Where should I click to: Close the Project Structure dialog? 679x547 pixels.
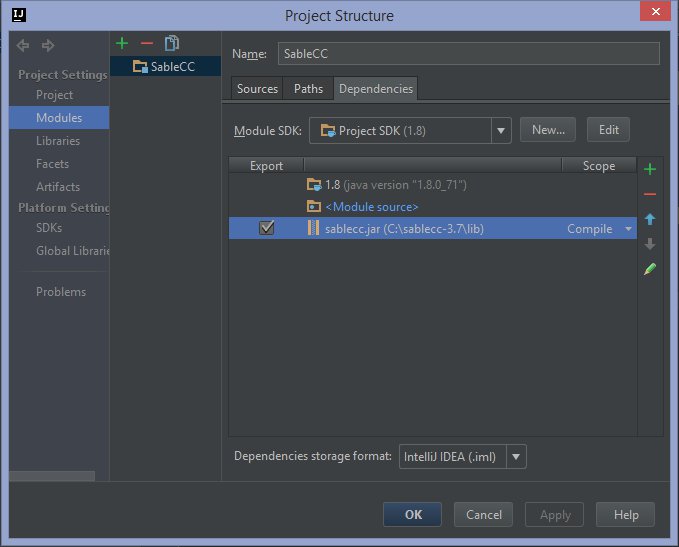click(x=656, y=11)
